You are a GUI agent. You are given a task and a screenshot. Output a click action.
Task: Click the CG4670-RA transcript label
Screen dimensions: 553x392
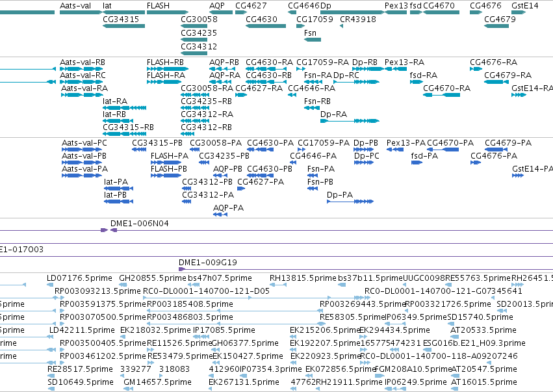447,88
